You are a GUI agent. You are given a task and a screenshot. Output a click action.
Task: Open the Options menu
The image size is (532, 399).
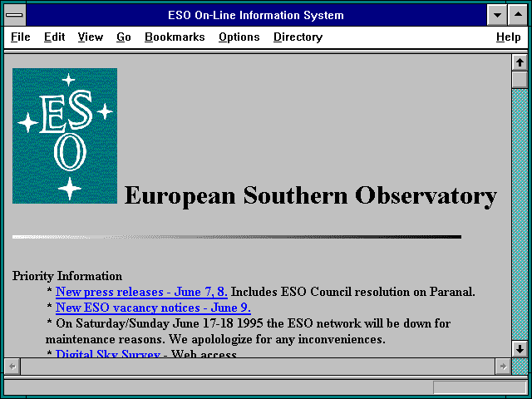pos(239,37)
